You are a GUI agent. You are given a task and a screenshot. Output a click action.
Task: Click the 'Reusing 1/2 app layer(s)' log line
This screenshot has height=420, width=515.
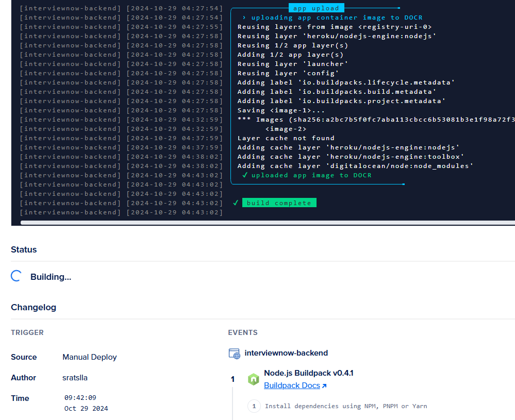point(293,46)
